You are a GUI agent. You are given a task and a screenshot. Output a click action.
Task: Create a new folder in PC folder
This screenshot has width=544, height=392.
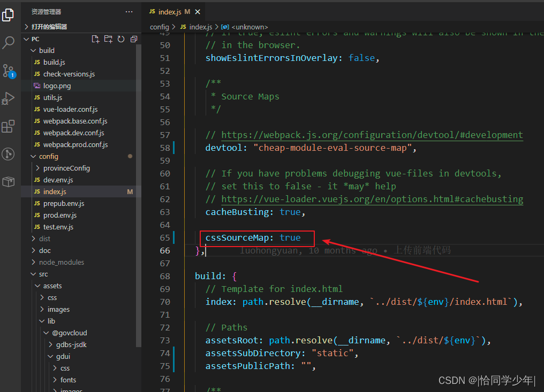coord(108,39)
